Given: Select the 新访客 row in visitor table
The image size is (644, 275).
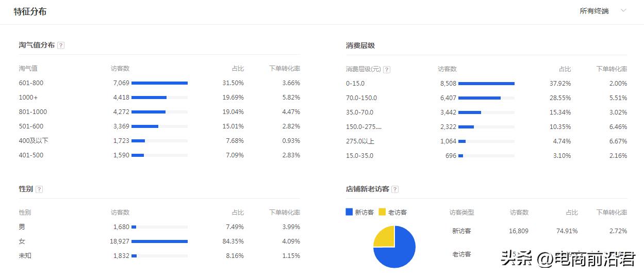Looking at the screenshot, I should coord(538,231).
